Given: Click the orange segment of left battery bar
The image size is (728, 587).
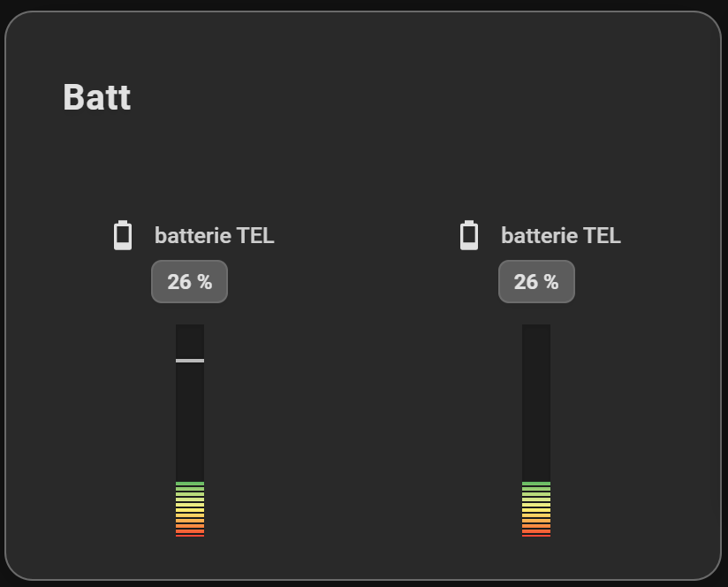Looking at the screenshot, I should pos(190,526).
